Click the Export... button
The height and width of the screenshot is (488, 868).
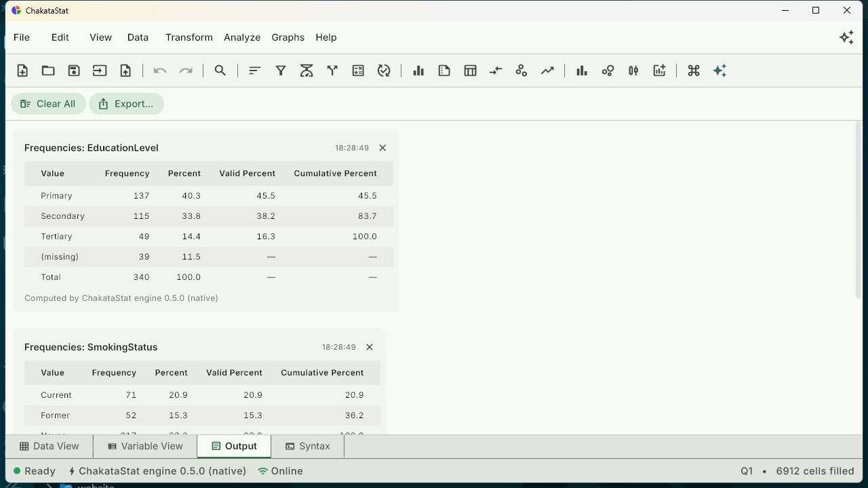tap(126, 104)
